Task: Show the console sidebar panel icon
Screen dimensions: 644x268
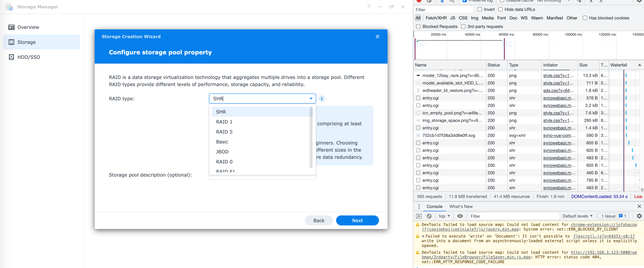Action: pos(419,216)
